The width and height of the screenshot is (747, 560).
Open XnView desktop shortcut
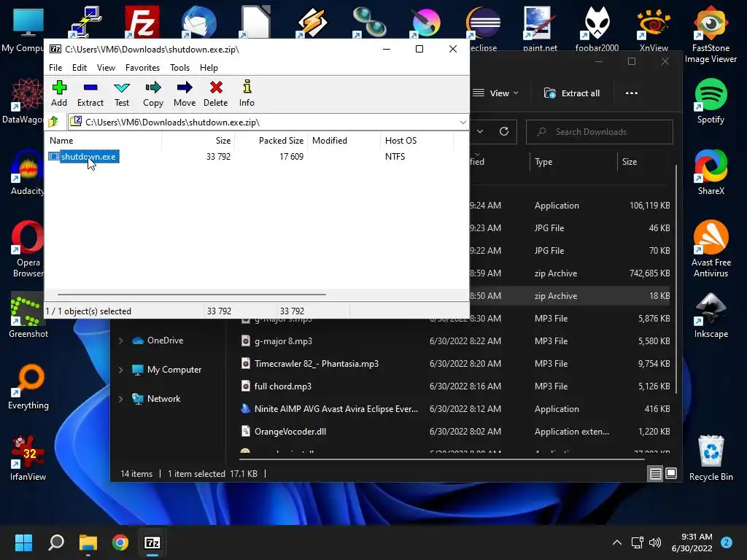coord(654,28)
